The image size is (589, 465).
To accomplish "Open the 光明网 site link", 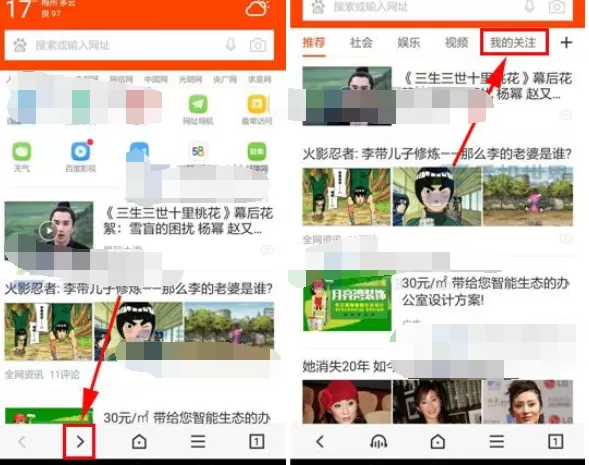I will point(190,79).
